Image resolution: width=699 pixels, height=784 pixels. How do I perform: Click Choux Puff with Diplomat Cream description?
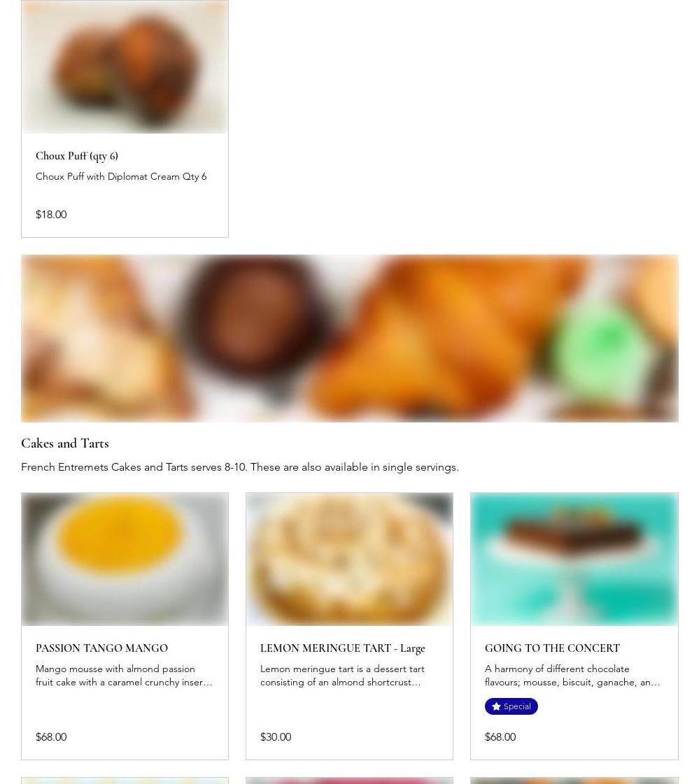(121, 176)
